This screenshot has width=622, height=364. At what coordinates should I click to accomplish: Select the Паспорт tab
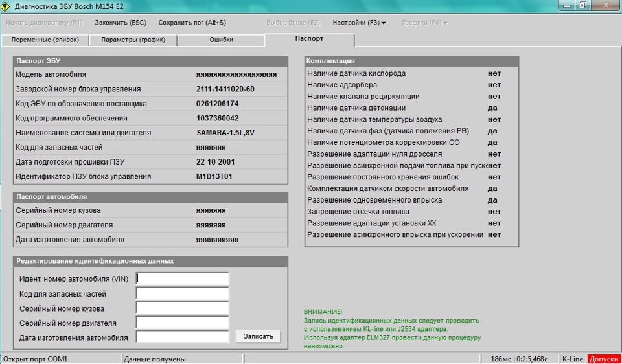310,40
